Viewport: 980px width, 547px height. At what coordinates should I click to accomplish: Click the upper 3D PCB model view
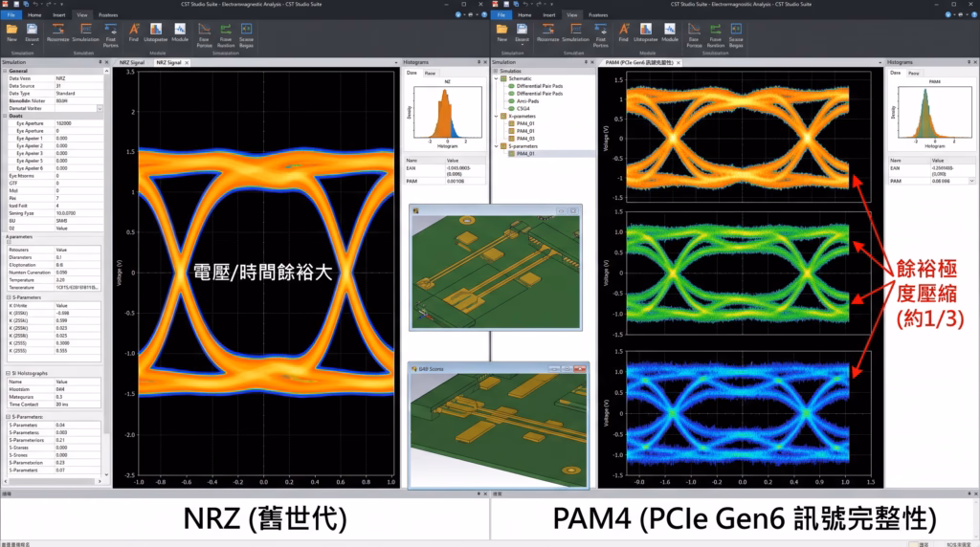click(x=496, y=273)
